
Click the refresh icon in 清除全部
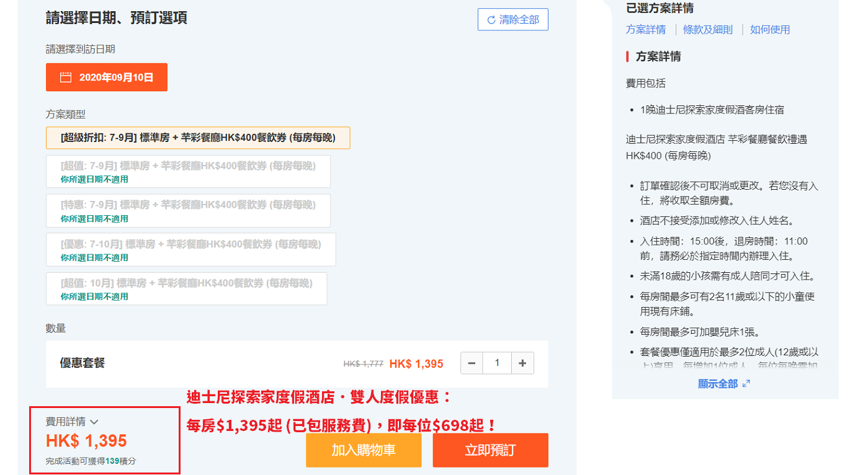pyautogui.click(x=491, y=20)
